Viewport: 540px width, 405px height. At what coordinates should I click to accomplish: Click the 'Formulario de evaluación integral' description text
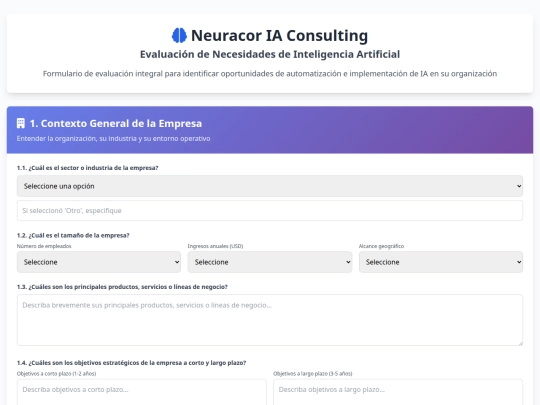(270, 74)
